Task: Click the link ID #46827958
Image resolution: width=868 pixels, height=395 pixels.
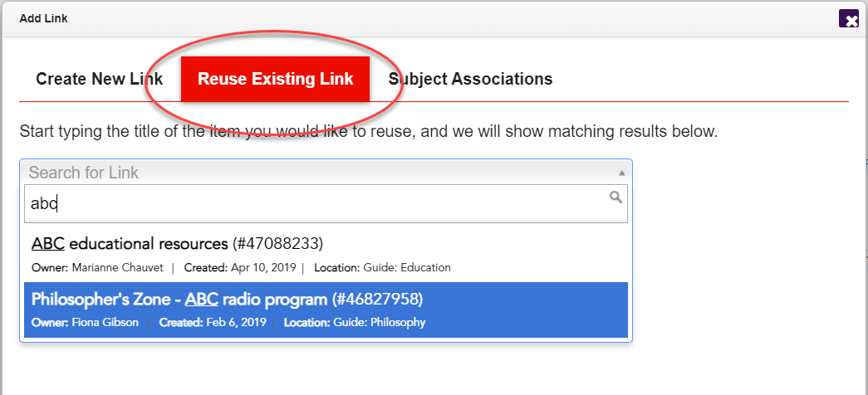Action: coord(378,299)
